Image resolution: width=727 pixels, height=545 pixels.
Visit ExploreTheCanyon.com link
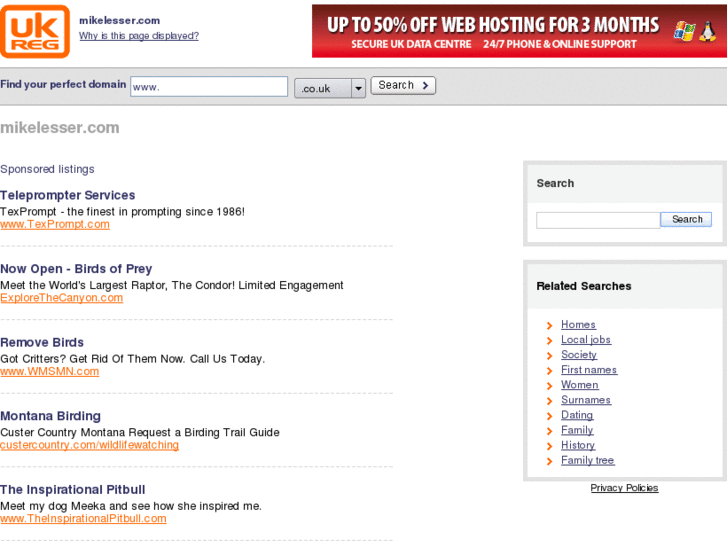[x=62, y=298]
